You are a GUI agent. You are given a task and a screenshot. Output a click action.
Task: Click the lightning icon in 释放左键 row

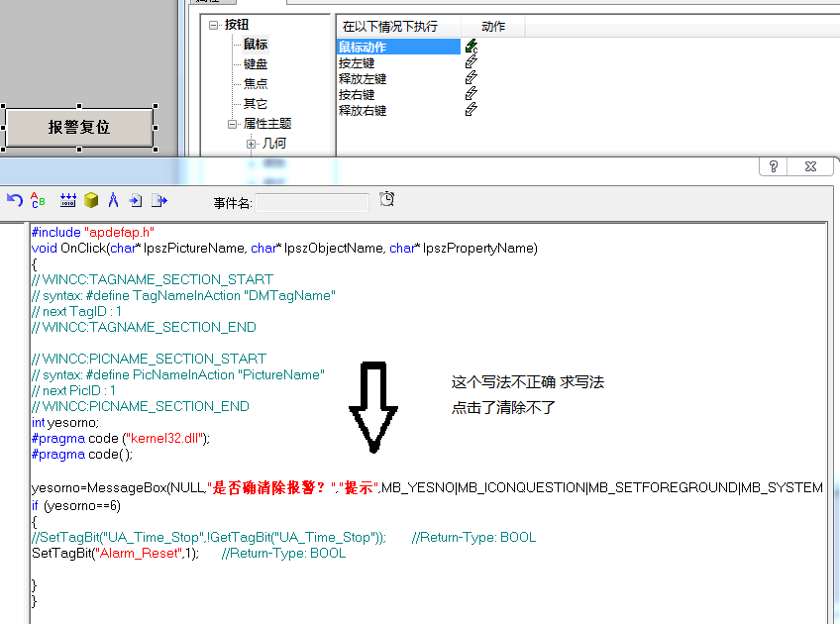(x=471, y=78)
